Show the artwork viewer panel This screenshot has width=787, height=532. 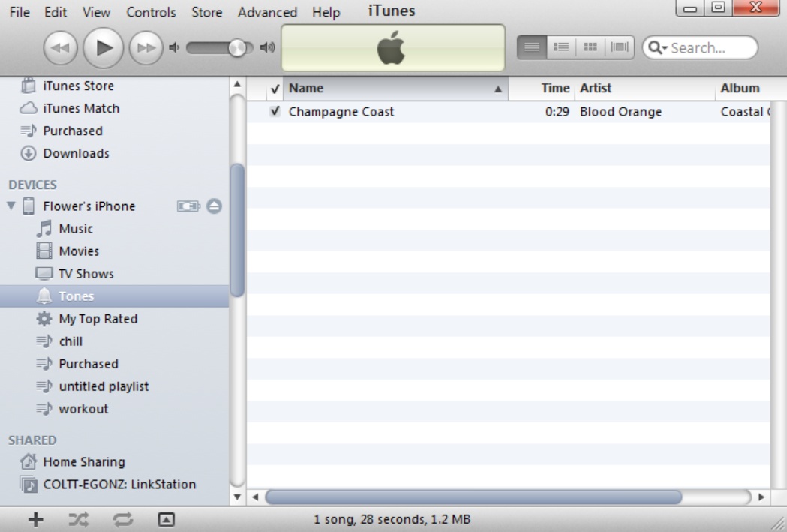(x=166, y=519)
